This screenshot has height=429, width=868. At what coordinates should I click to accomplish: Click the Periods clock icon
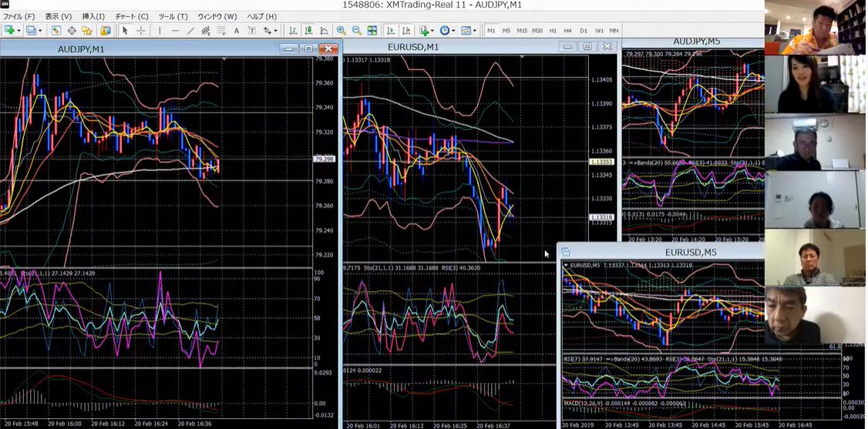445,30
